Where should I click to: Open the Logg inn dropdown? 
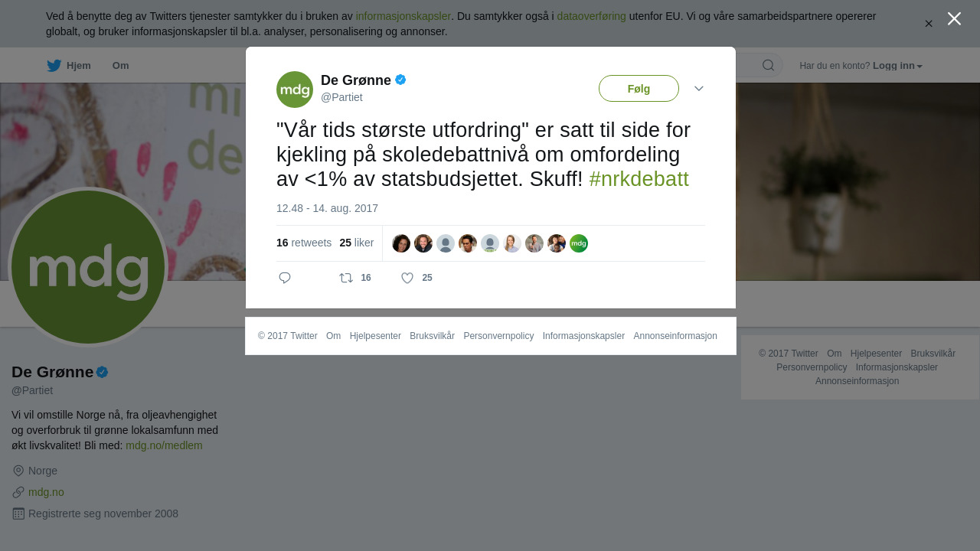point(897,66)
